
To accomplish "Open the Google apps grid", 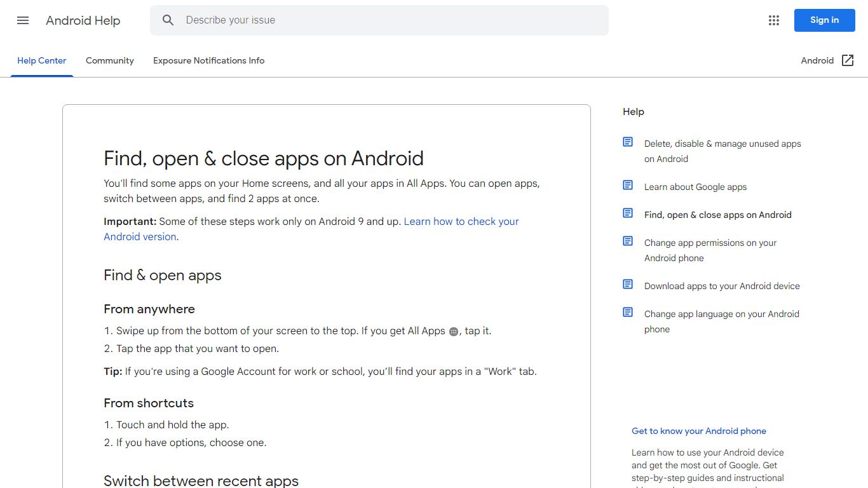I will coord(773,20).
